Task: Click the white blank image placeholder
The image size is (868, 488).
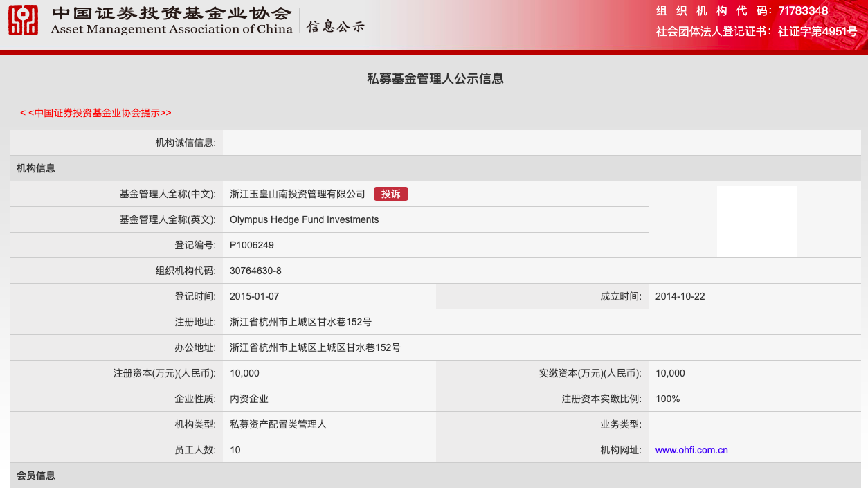Action: pyautogui.click(x=757, y=221)
